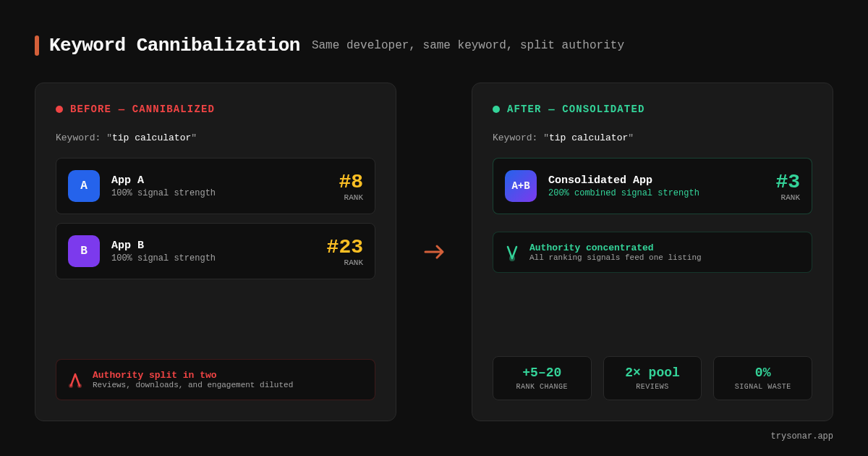Select the Consolidated App card
Viewport: 868px width, 456px height.
[x=652, y=186]
